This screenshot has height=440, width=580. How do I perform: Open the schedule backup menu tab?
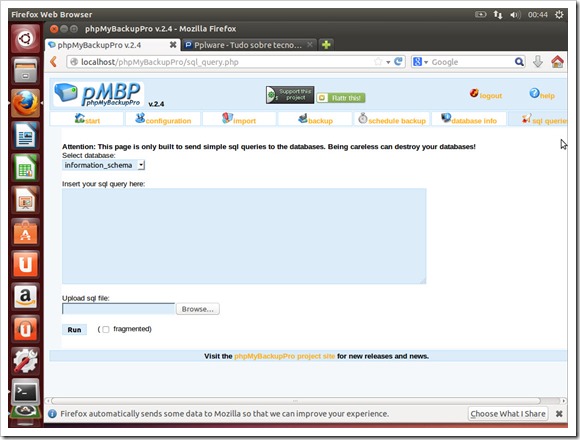coord(392,119)
